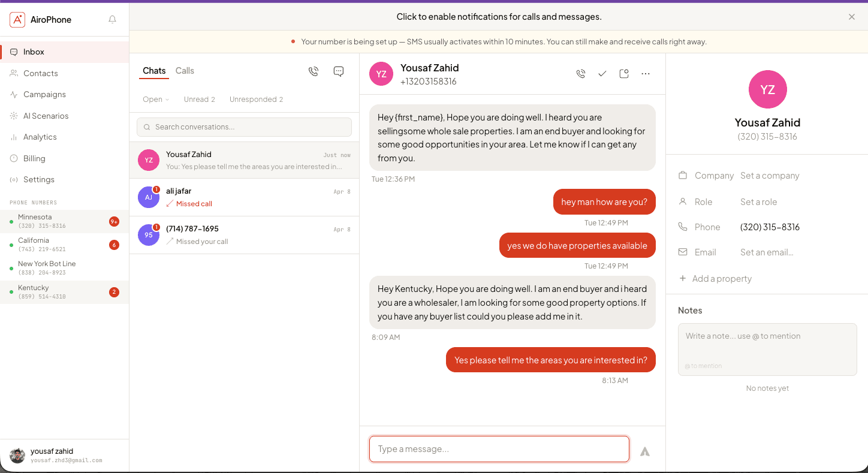Toggle the contact panel icon in chat header

[x=624, y=74]
